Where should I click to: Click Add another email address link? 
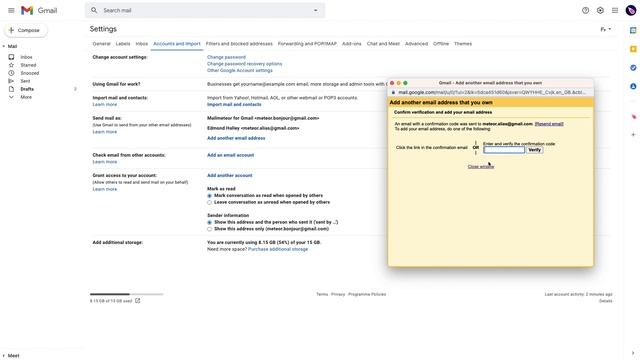click(x=236, y=138)
